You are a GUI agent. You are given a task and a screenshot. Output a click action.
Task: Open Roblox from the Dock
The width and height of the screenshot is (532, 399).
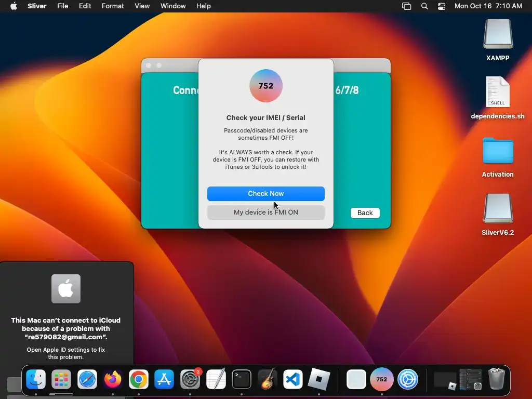coord(318,379)
